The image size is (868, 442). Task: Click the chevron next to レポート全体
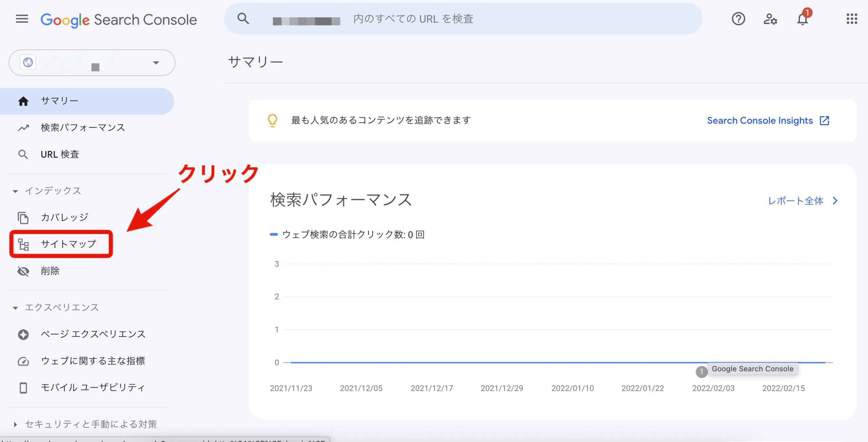tap(835, 201)
